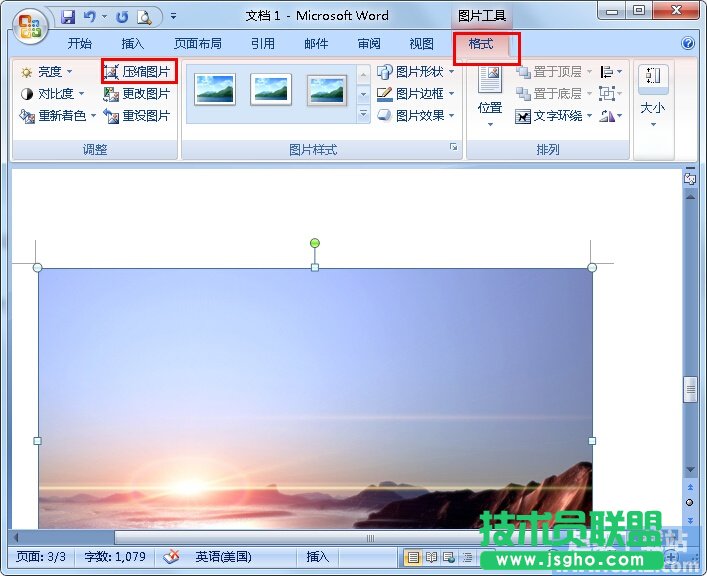Apply the first picture style thumbnail
The height and width of the screenshot is (576, 707).
click(215, 89)
